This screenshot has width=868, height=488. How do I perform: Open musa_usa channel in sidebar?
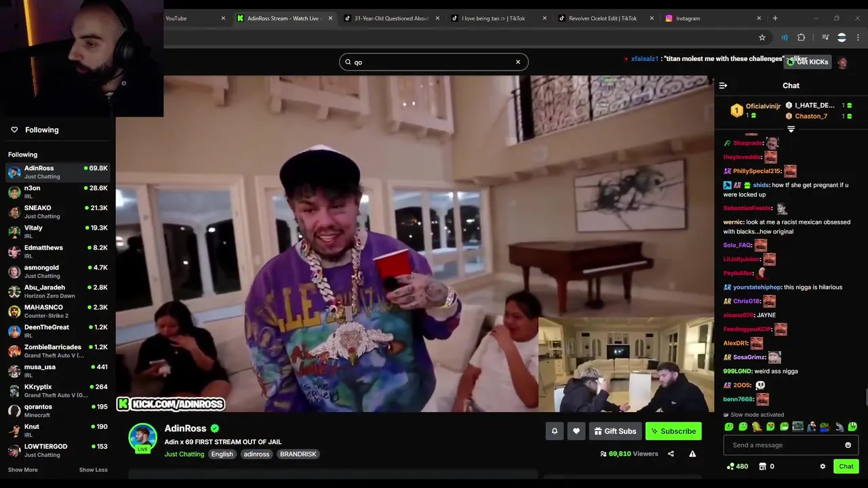tap(58, 371)
